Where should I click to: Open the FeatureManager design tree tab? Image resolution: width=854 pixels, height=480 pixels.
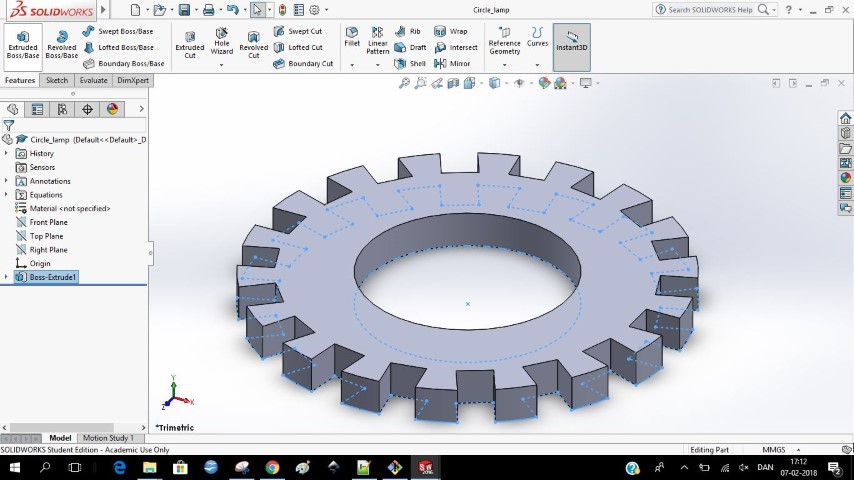point(13,110)
